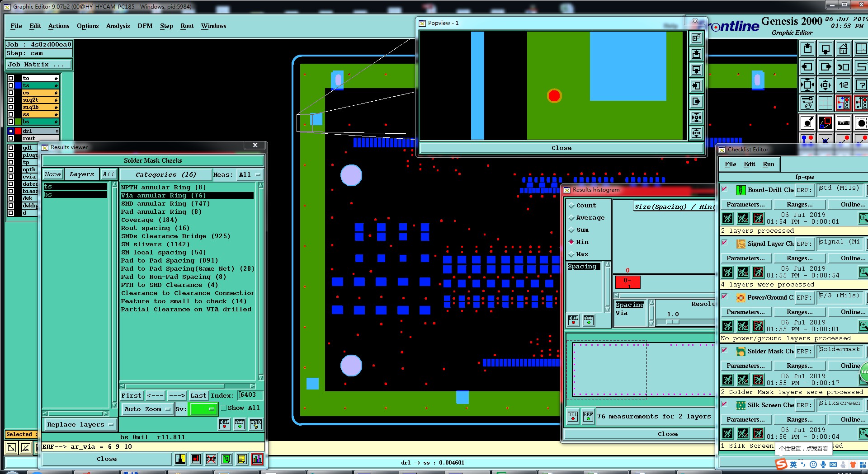This screenshot has width=868, height=474.
Task: Click the top Popview toolbar icon
Action: pos(696,38)
